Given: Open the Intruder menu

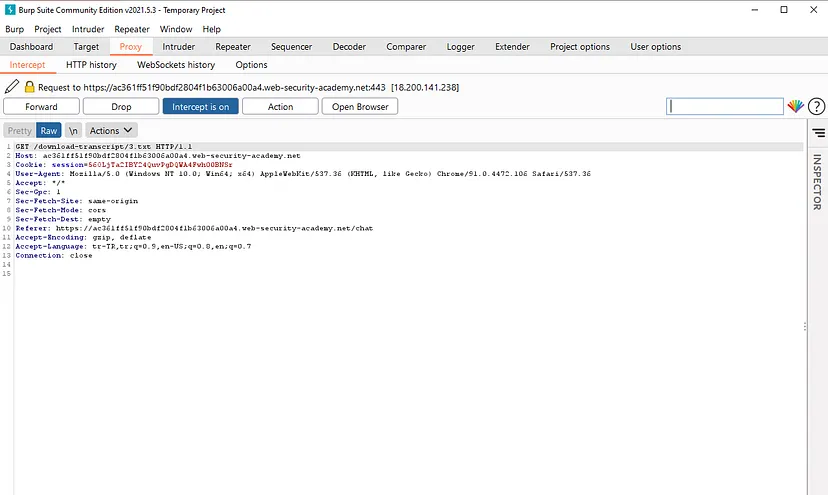Looking at the screenshot, I should click(88, 29).
